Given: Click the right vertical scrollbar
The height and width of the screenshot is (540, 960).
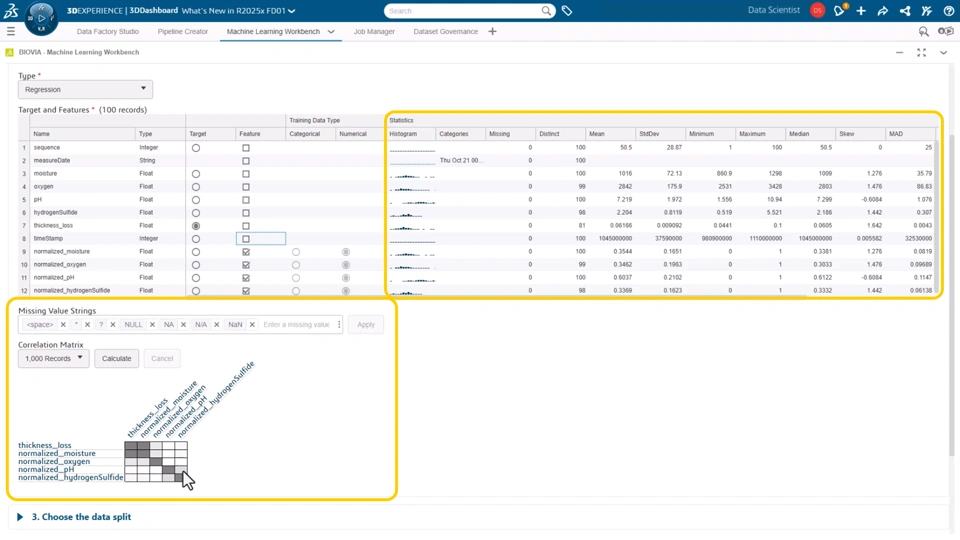Looking at the screenshot, I should [x=952, y=294].
